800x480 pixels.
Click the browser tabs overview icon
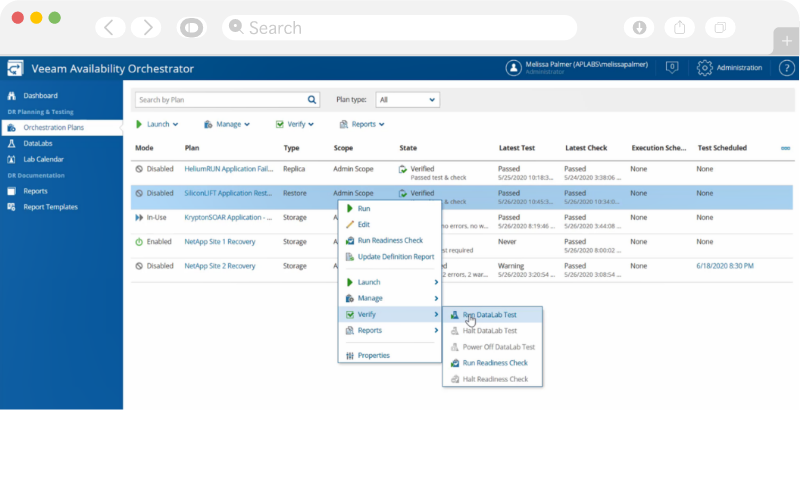click(720, 28)
